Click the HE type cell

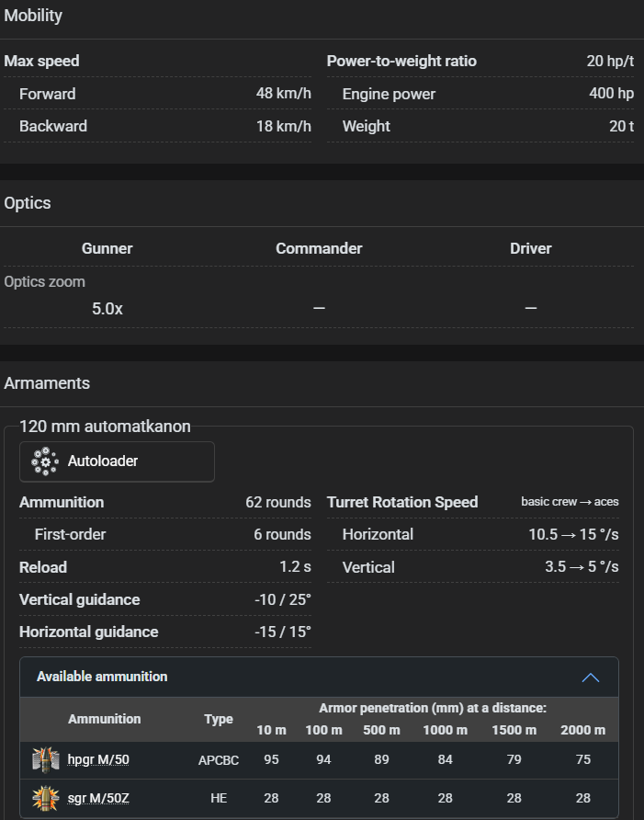[x=219, y=799]
